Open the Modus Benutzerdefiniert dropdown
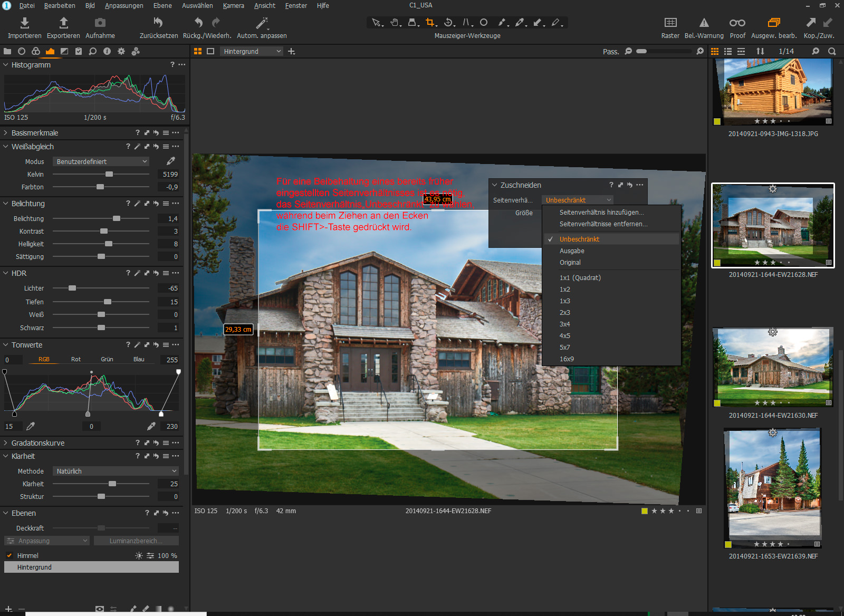This screenshot has width=844, height=616. [x=101, y=161]
